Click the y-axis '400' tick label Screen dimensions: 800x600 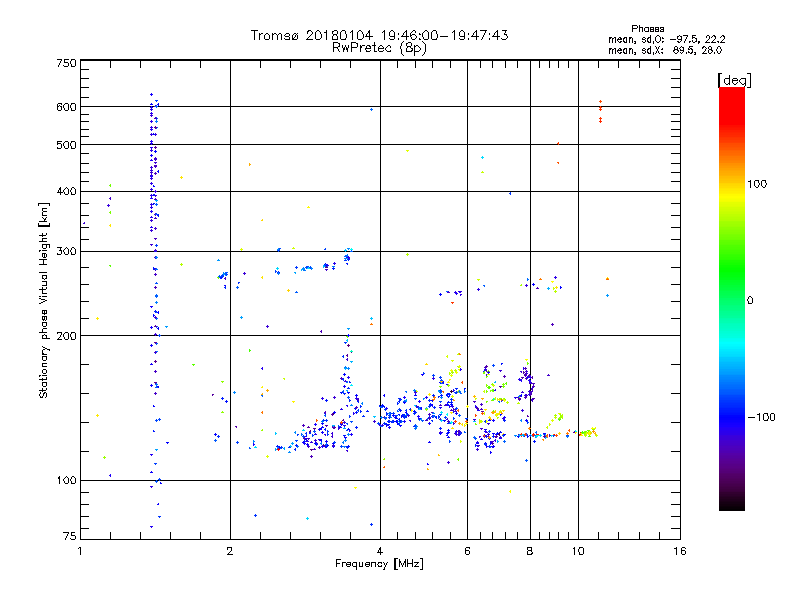67,192
